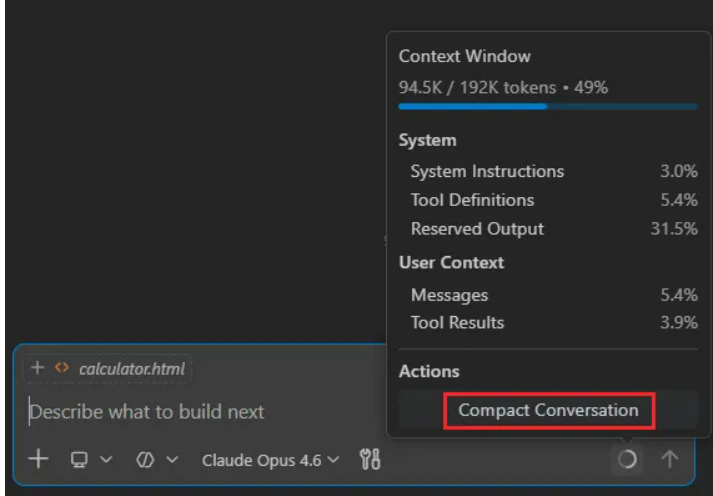The height and width of the screenshot is (496, 713).
Task: Click the Reserved Output row
Action: coord(547,229)
